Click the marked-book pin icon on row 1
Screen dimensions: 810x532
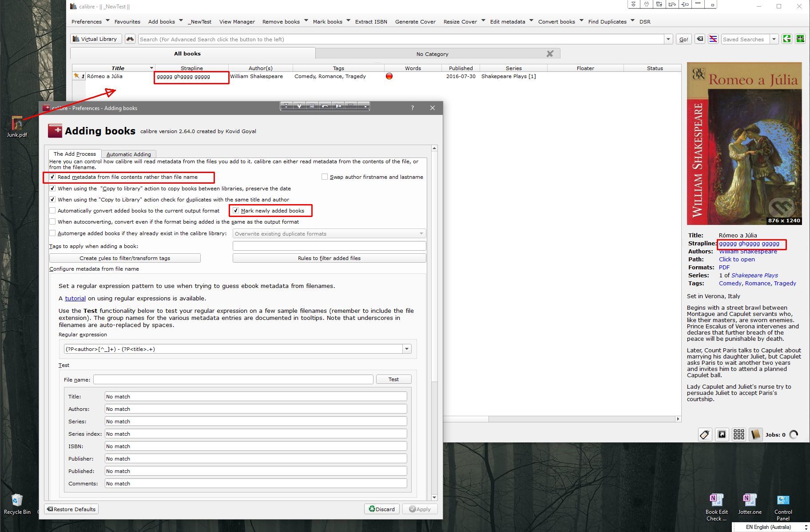point(77,76)
